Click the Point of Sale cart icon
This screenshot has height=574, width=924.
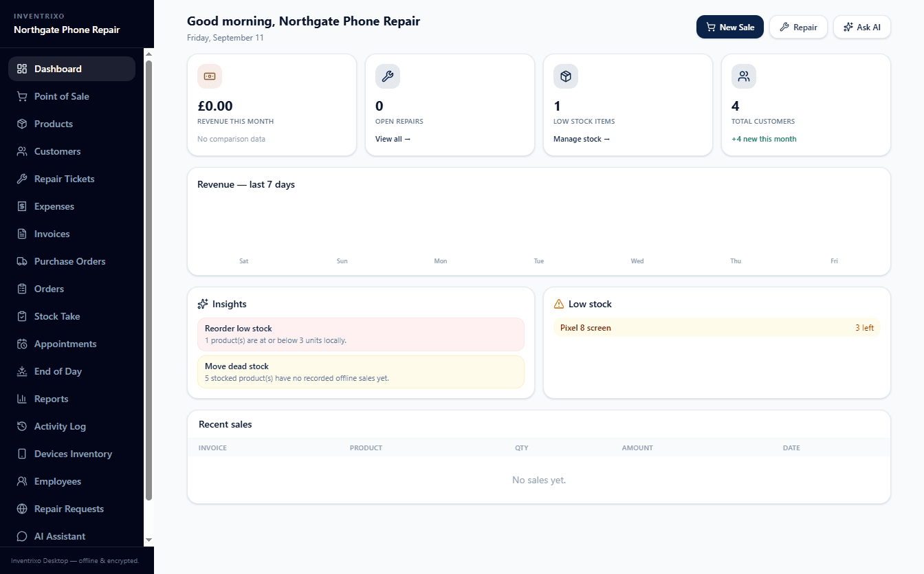pyautogui.click(x=22, y=96)
